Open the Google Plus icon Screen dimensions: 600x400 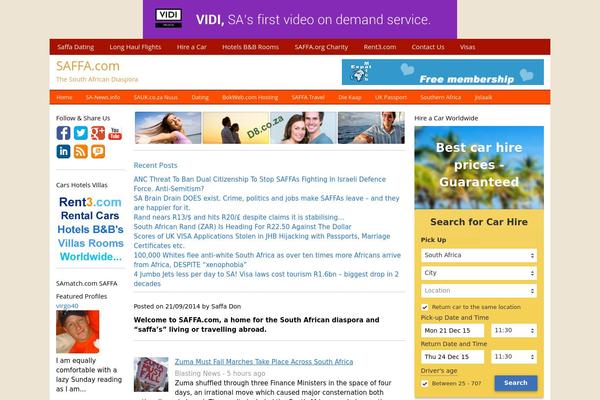(98, 133)
